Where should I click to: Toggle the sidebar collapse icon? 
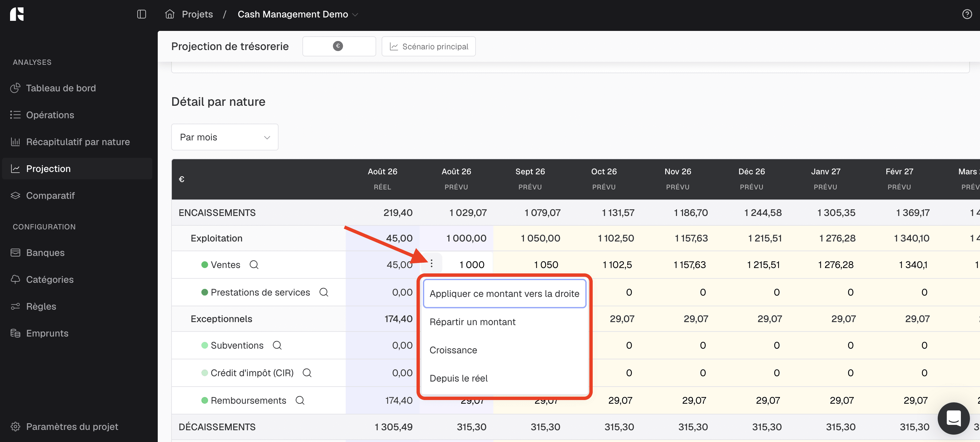pos(142,14)
